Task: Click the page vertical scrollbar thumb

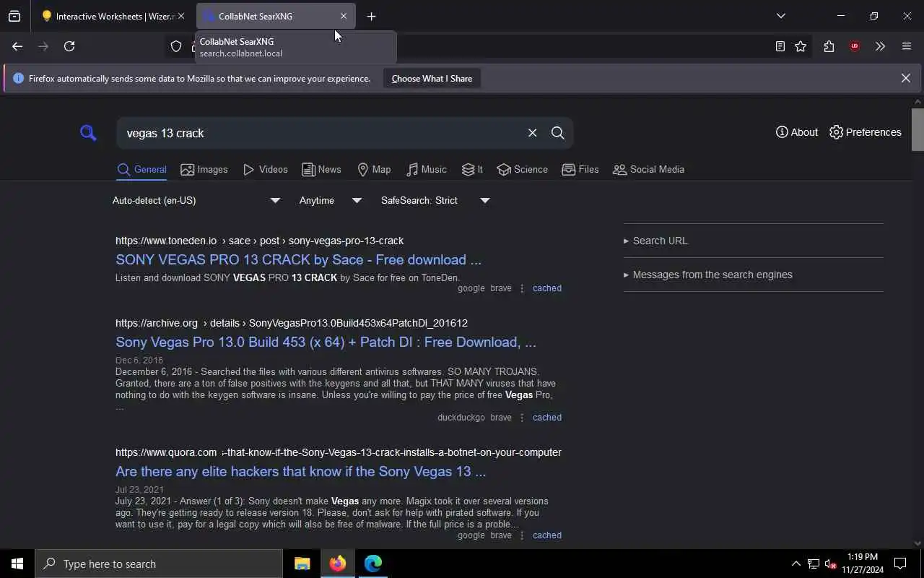Action: (918, 129)
